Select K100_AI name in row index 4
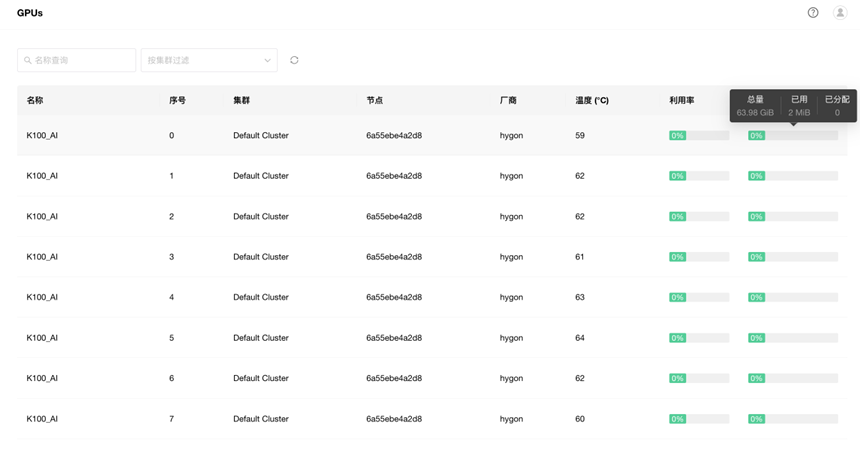 pos(42,297)
